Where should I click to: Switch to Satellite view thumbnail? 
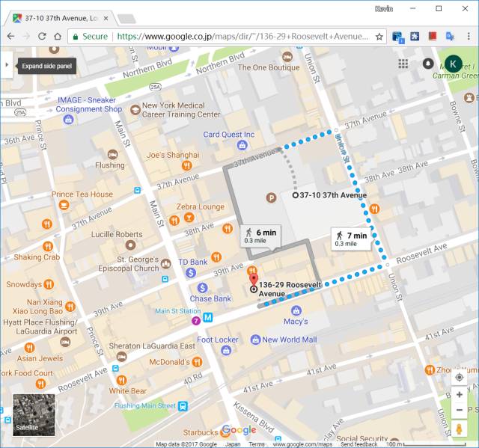[34, 415]
